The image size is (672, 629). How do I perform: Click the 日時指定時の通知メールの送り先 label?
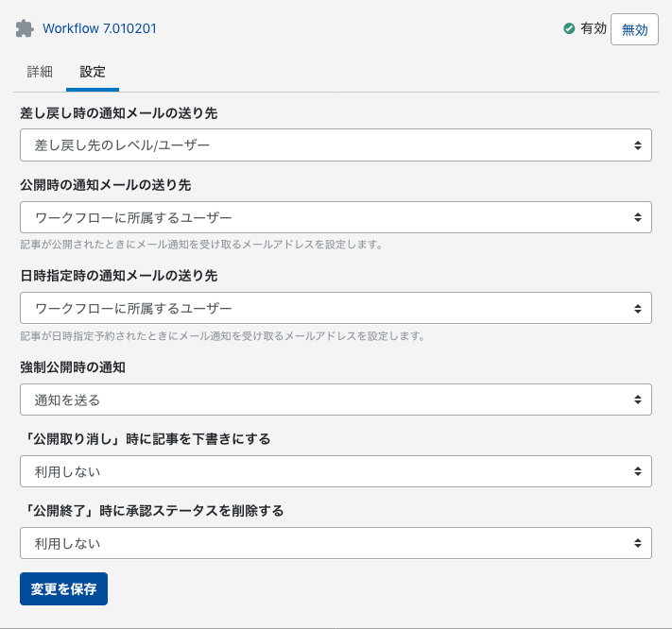coord(118,277)
